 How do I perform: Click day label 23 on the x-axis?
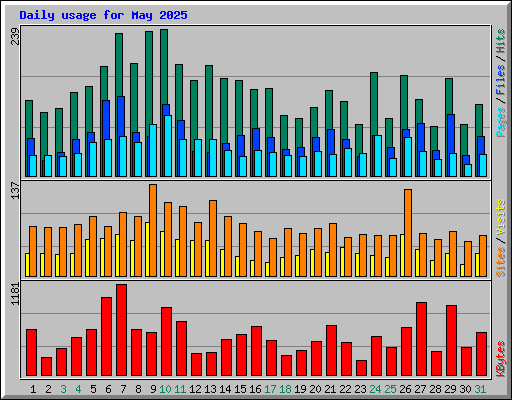click(360, 389)
